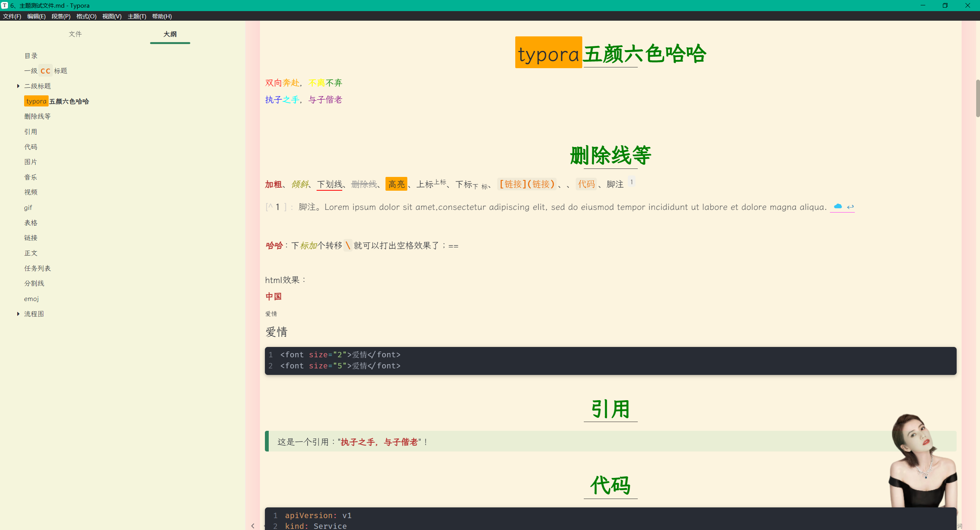This screenshot has width=980, height=530.
Task: Go to 引用 in the outline
Action: (x=31, y=132)
